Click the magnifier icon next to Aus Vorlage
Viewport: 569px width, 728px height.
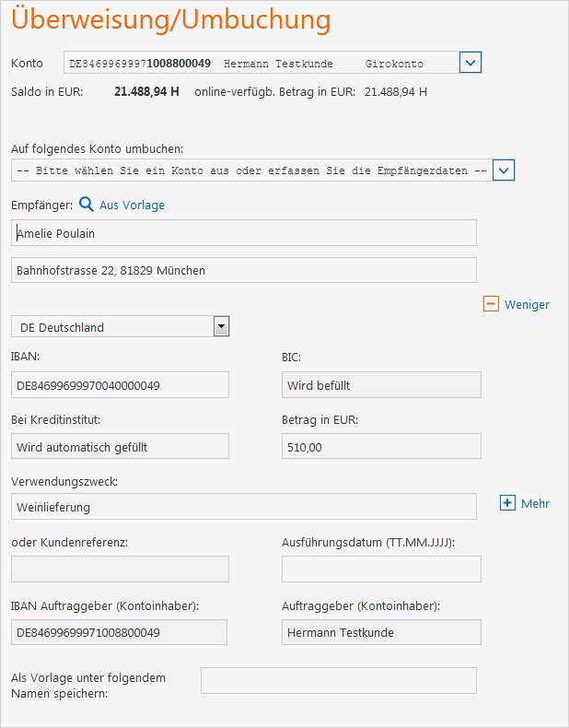click(x=87, y=205)
